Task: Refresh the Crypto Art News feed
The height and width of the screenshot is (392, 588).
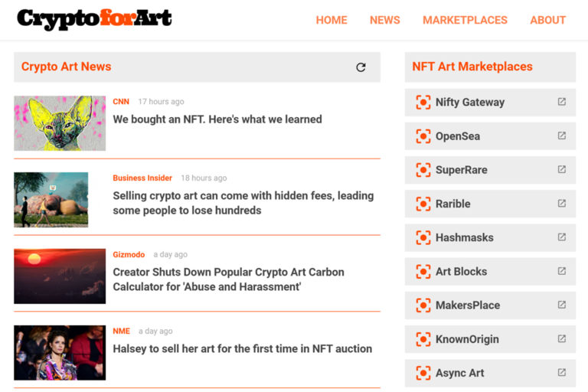Action: [361, 67]
